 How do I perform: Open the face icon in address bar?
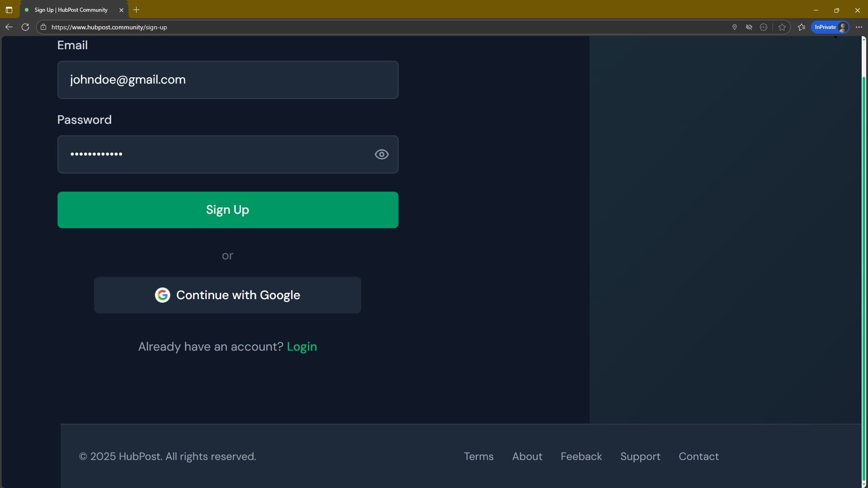tap(764, 27)
